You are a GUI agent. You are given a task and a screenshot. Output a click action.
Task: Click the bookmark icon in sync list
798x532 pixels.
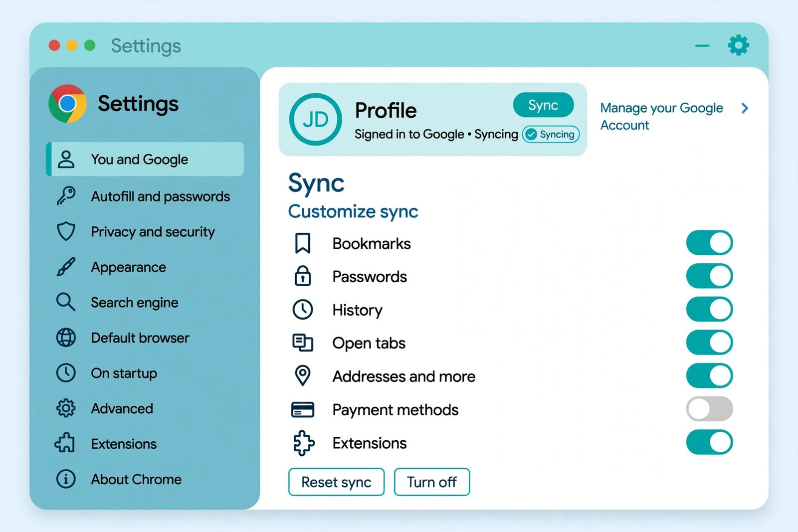click(x=303, y=243)
